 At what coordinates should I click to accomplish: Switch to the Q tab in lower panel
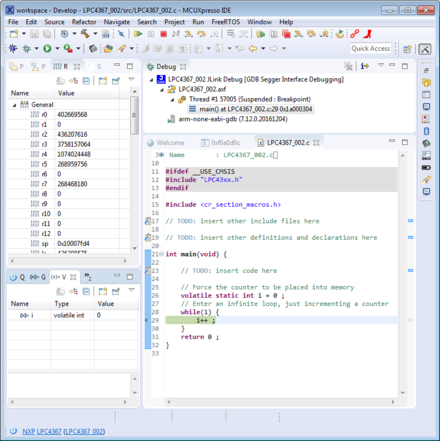[17, 277]
